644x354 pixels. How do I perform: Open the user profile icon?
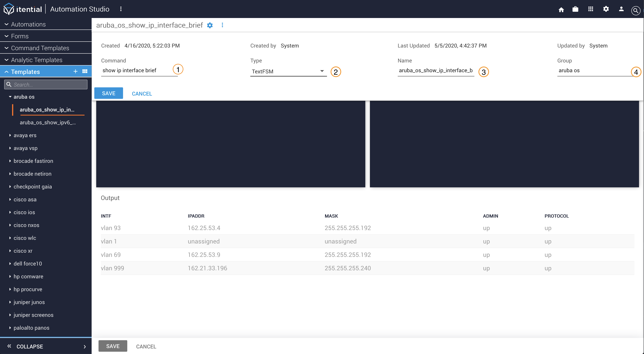[x=621, y=9]
